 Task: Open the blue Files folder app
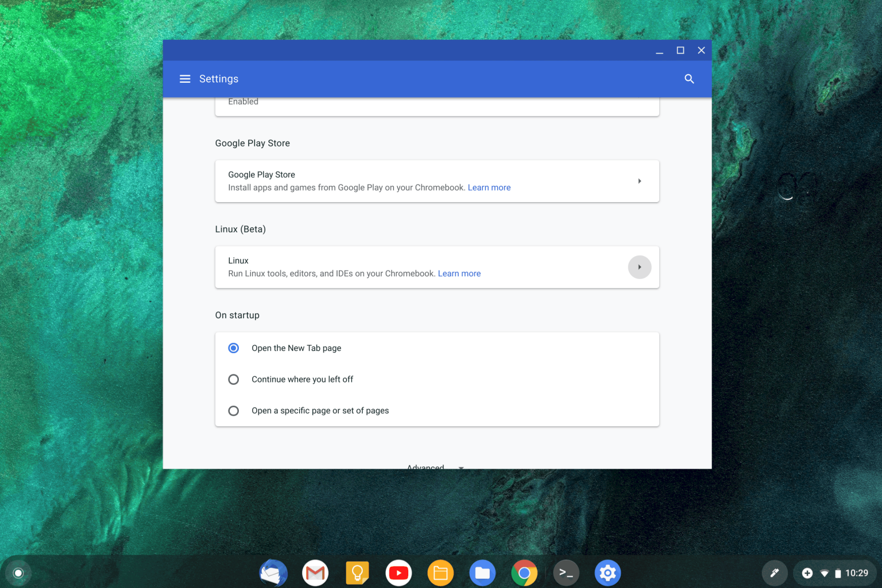(x=482, y=573)
